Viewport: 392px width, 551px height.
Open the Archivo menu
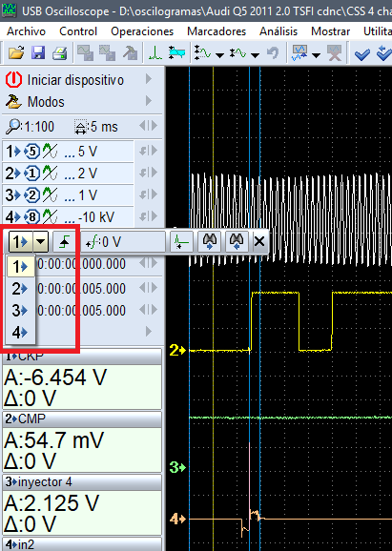(26, 31)
